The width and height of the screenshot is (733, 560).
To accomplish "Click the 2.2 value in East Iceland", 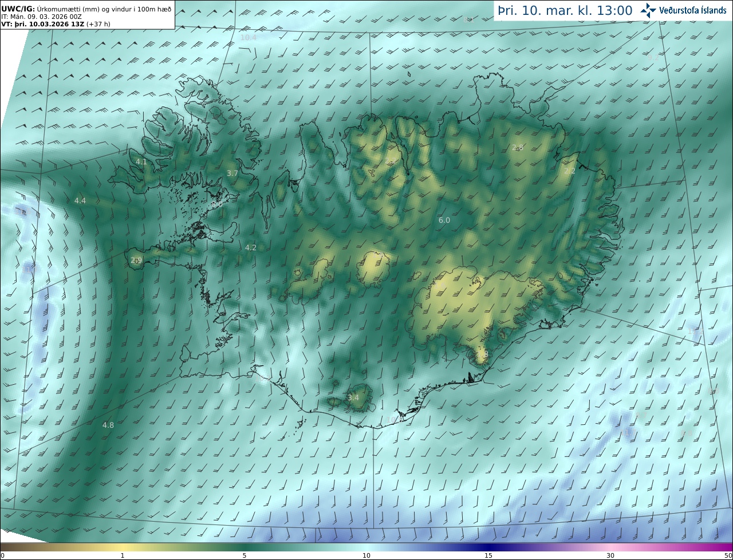I will (570, 171).
